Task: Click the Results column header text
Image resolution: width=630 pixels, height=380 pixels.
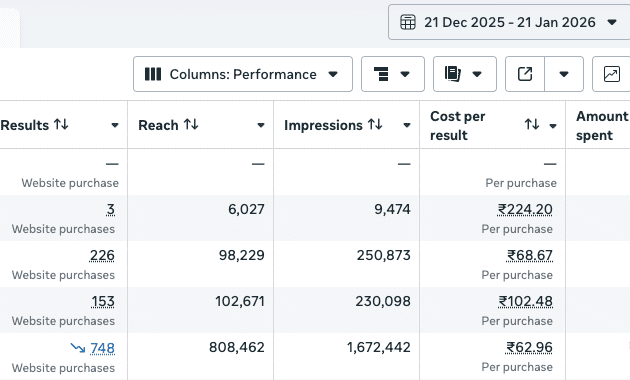Action: [x=25, y=125]
